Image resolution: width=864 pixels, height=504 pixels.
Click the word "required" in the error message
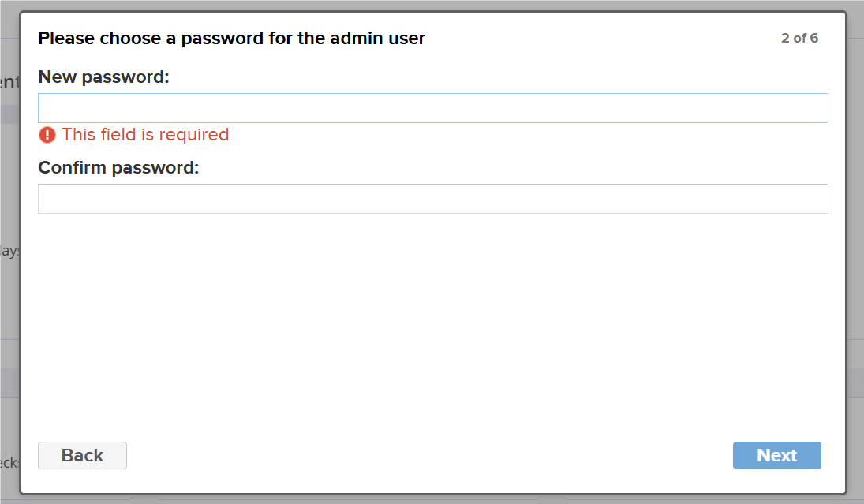pyautogui.click(x=192, y=135)
